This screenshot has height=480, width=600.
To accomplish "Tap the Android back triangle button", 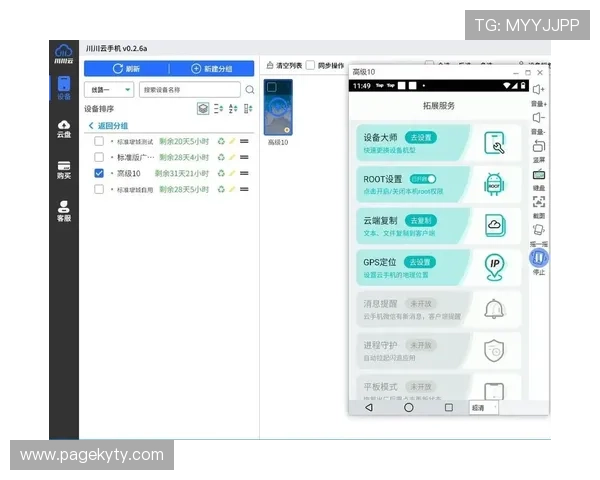I will click(369, 407).
